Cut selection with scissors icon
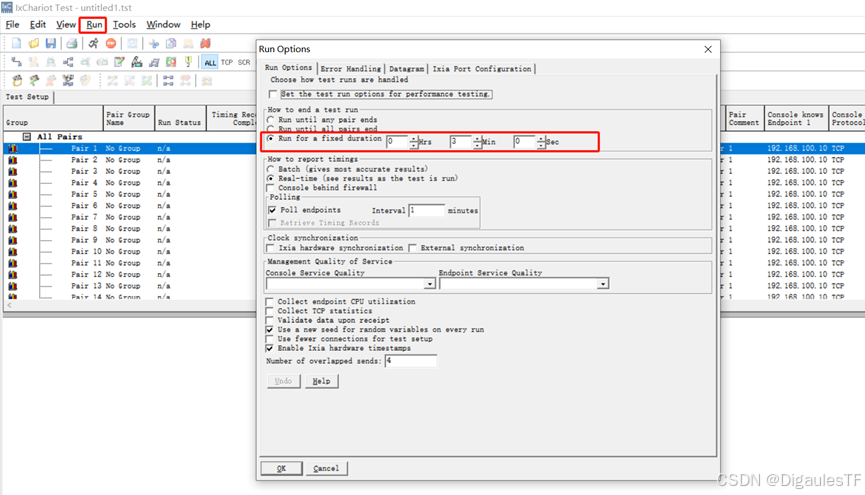Screen dimensions: 865x495 click(154, 43)
